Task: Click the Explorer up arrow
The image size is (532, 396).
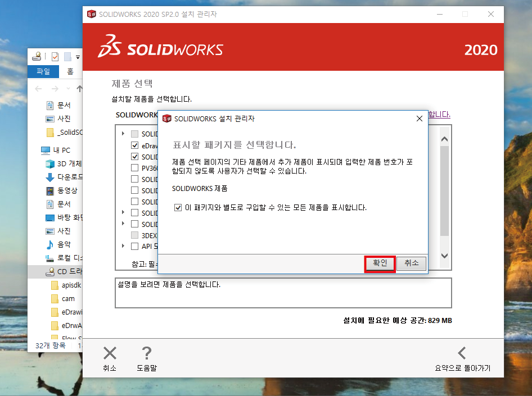Action: pyautogui.click(x=79, y=89)
